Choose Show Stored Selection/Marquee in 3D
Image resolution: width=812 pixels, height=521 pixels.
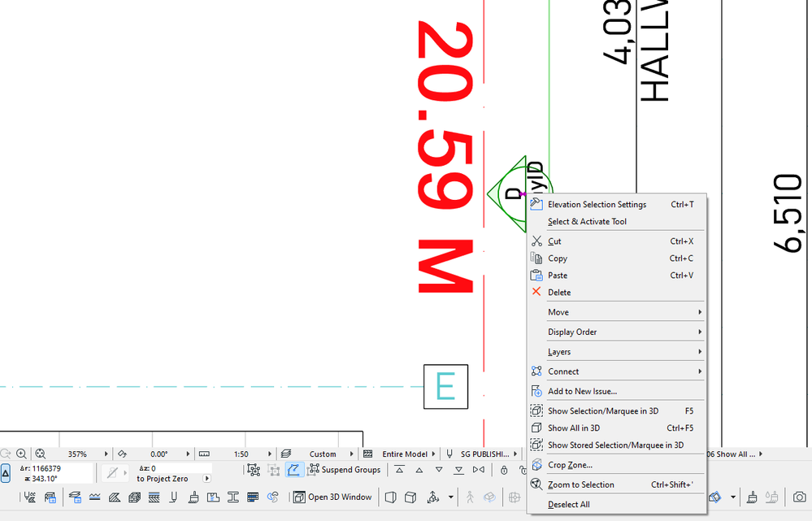[617, 445]
